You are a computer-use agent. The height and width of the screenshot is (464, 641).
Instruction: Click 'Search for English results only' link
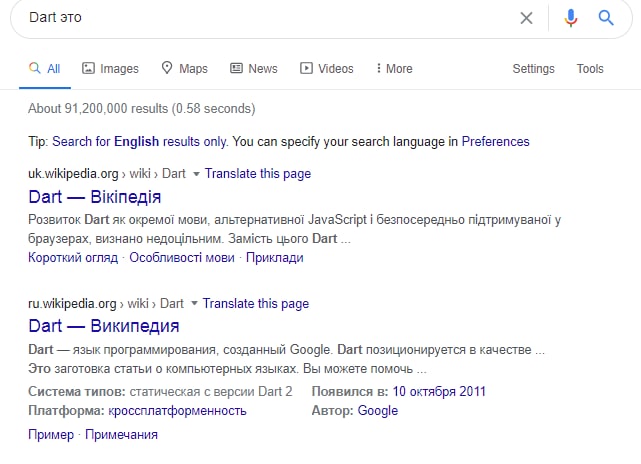point(139,141)
